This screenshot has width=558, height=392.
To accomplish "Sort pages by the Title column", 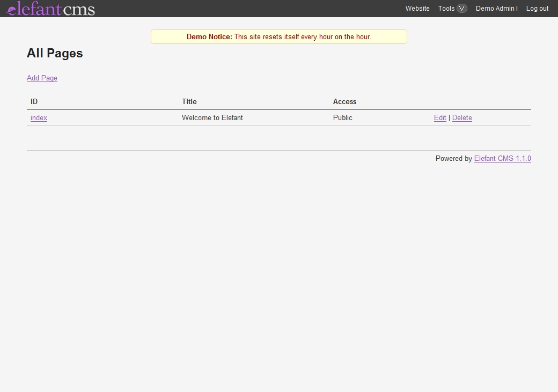I will click(189, 101).
